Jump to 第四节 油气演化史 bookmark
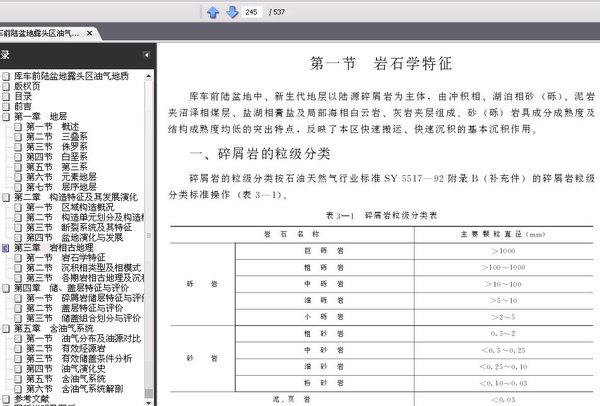The height and width of the screenshot is (406, 600). (x=65, y=369)
